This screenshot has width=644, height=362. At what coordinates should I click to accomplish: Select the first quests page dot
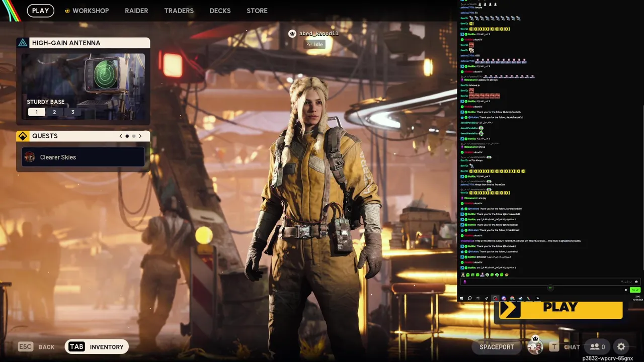[x=127, y=136]
